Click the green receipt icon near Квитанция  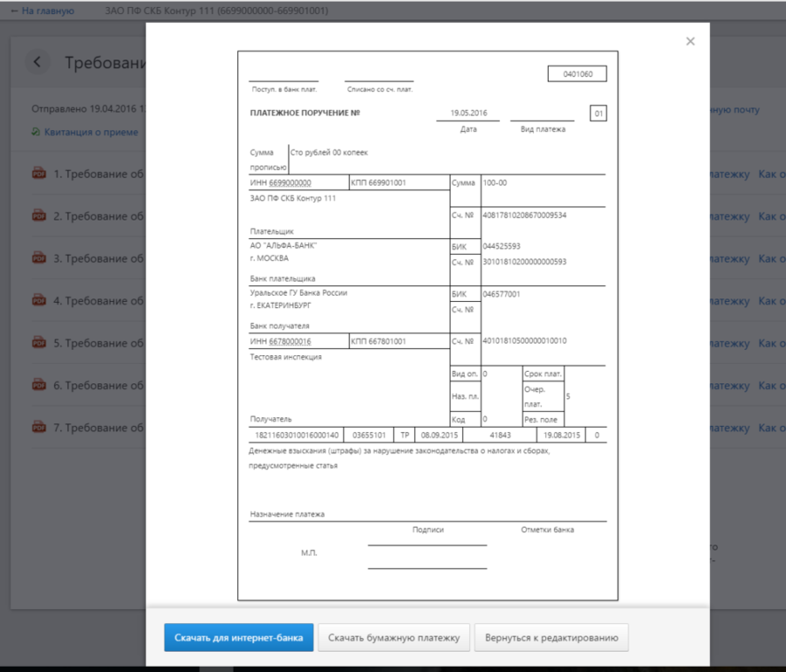(36, 132)
